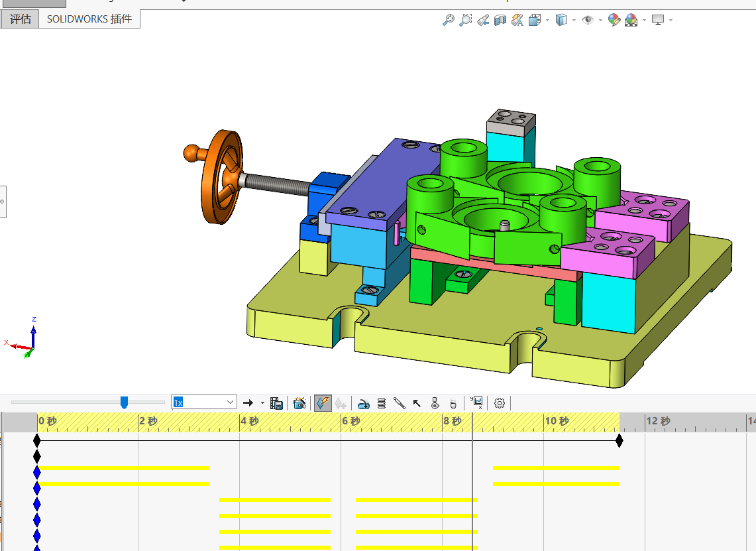Toggle the Add/Update Key button
Image resolution: width=756 pixels, height=551 pixels.
click(x=341, y=403)
